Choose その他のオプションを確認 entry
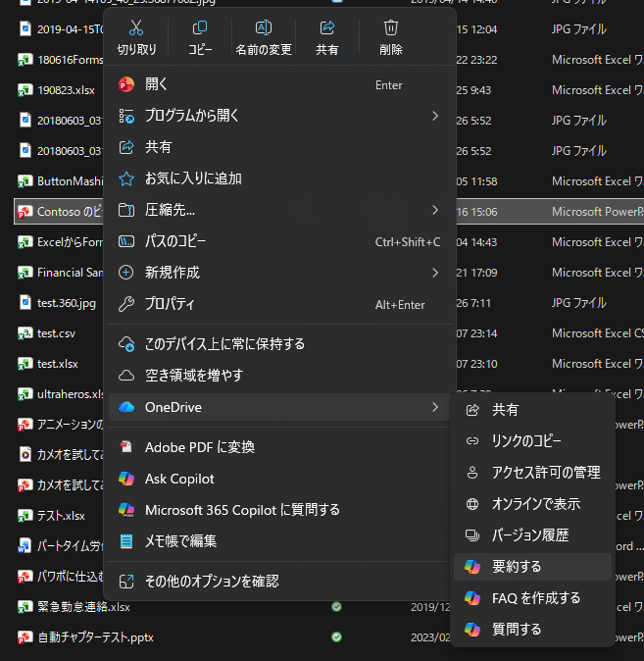 pos(212,582)
